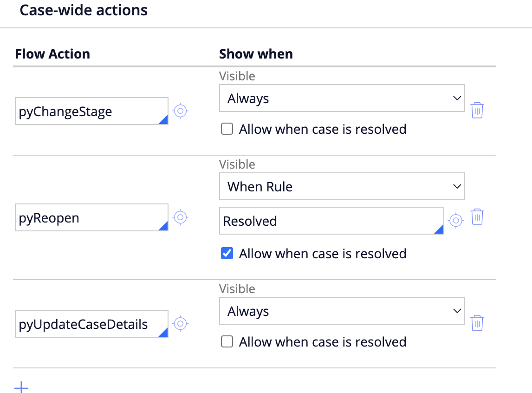Delete the pyReopen action row
Screen dimensions: 532x393
[477, 217]
